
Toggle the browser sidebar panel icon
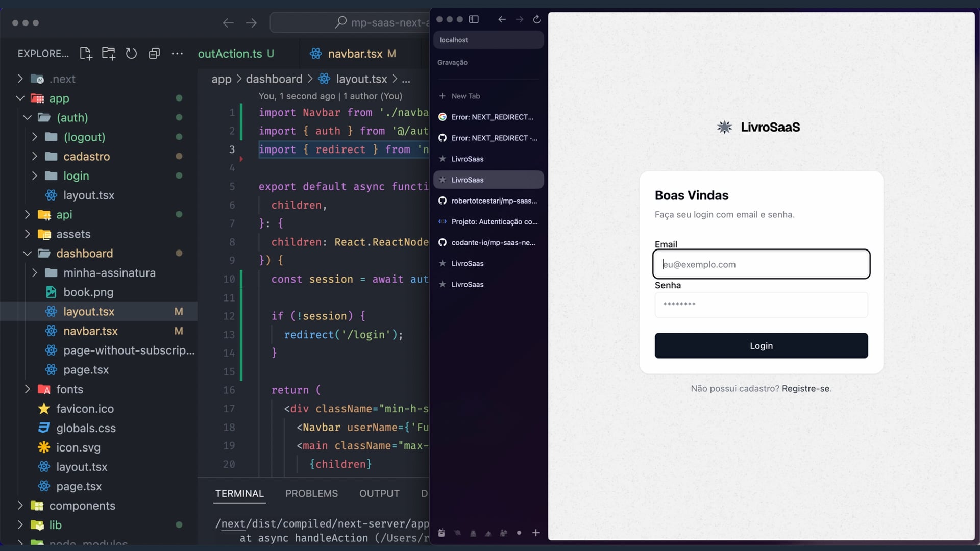[x=474, y=19]
